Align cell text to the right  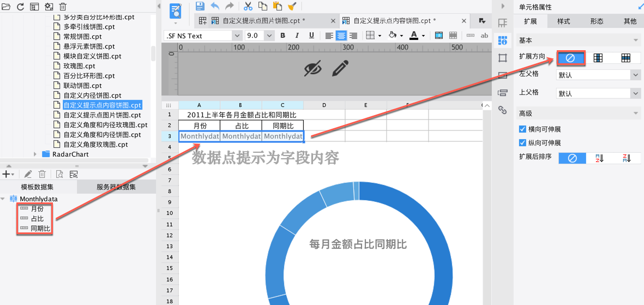pos(353,36)
